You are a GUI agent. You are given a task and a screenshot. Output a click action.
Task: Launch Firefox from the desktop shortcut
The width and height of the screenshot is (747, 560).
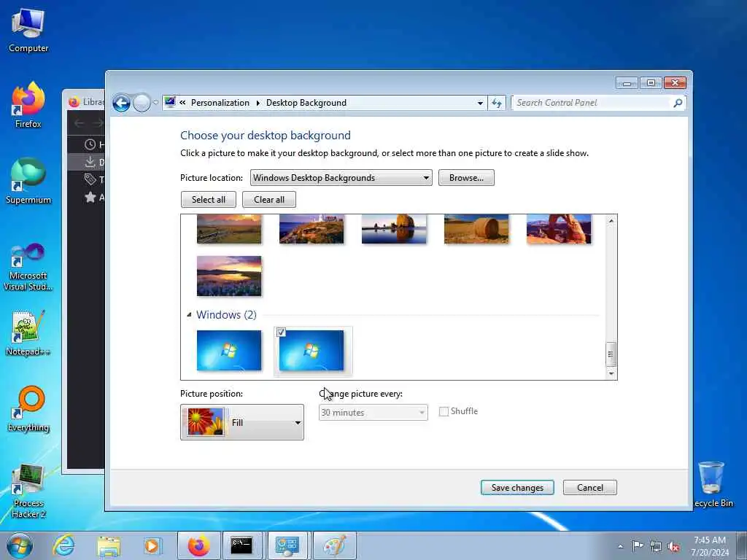(28, 105)
